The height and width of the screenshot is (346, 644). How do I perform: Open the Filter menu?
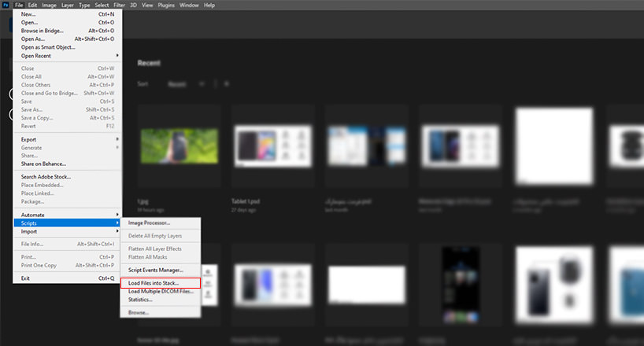[x=119, y=5]
